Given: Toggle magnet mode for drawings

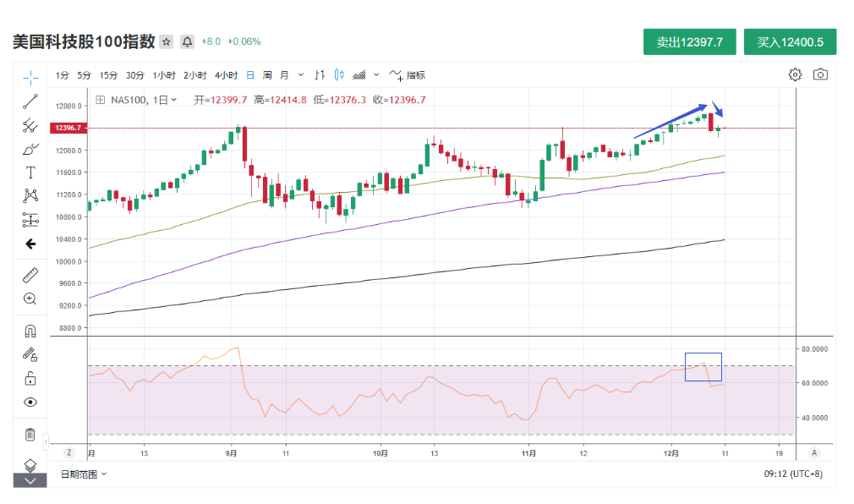Looking at the screenshot, I should pyautogui.click(x=30, y=331).
